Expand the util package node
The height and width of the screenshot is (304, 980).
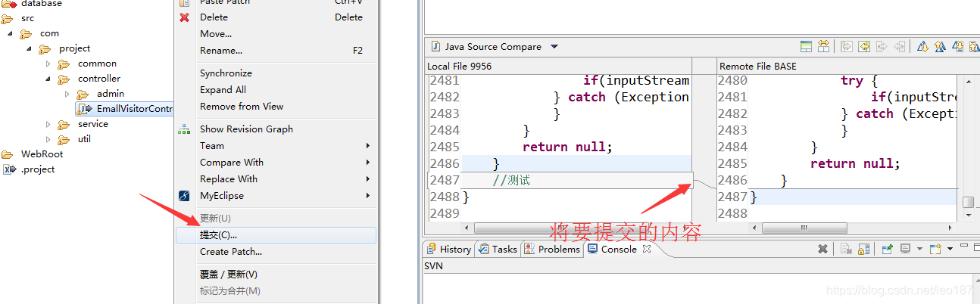click(48, 139)
